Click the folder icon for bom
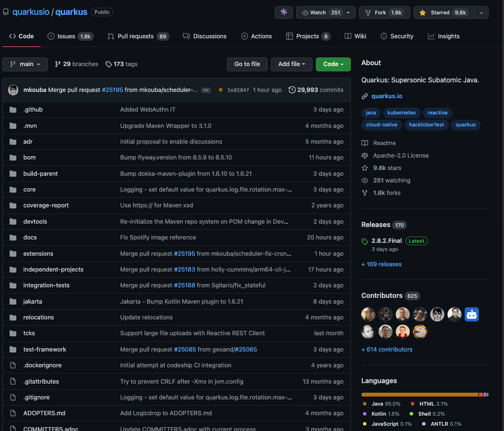This screenshot has width=504, height=431. point(13,157)
